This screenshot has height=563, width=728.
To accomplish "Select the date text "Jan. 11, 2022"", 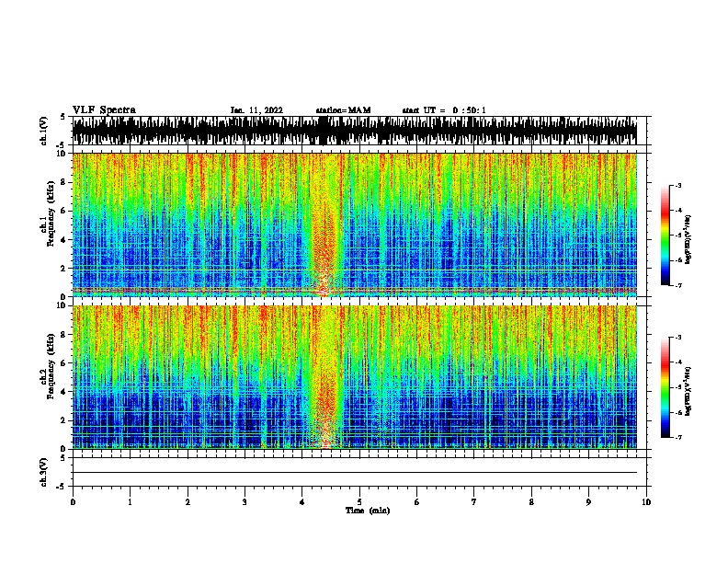I will 256,110.
